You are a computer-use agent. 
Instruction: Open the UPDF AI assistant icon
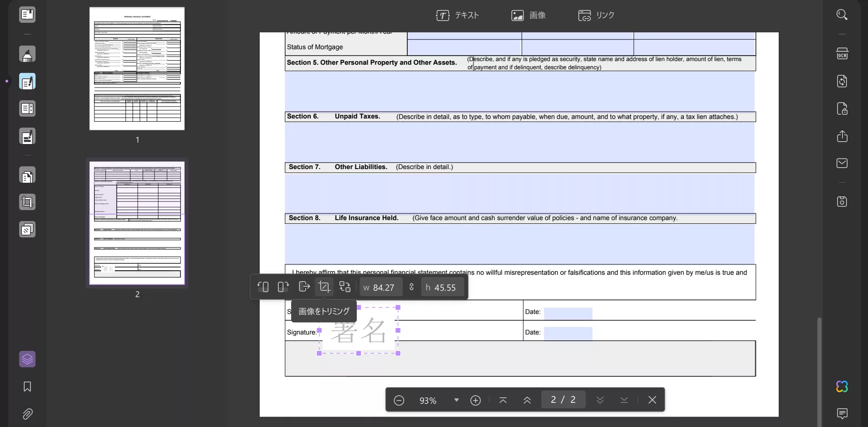pos(842,386)
